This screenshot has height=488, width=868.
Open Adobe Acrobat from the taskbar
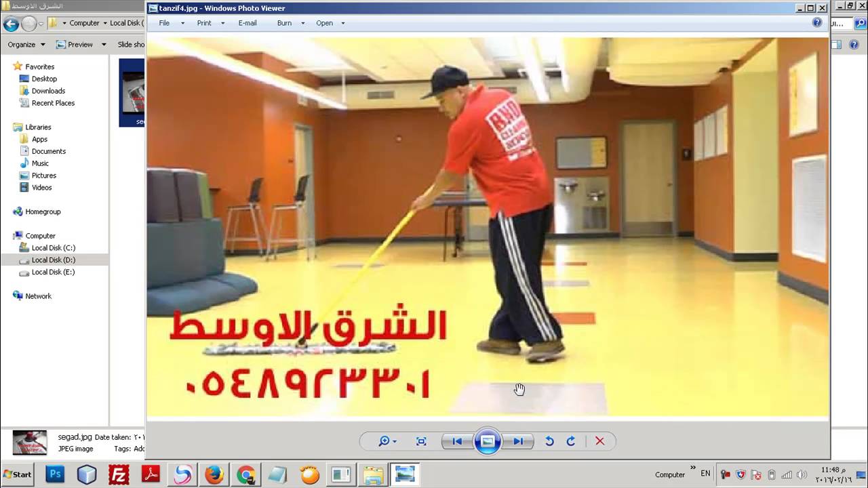tap(151, 474)
